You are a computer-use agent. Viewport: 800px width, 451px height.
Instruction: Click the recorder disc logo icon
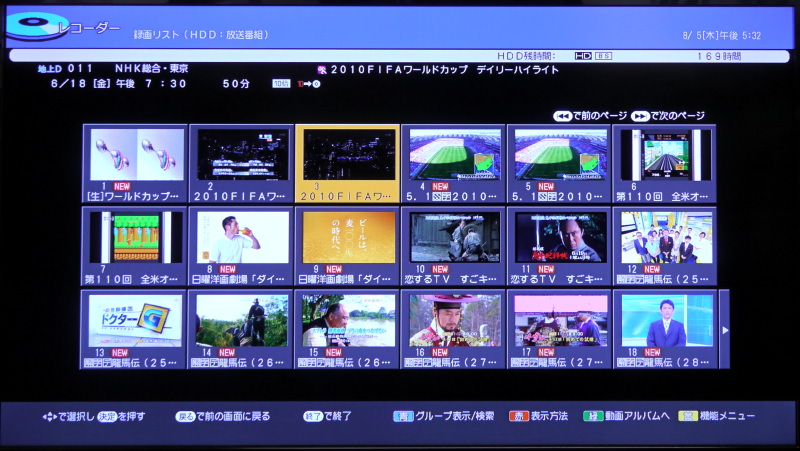[36, 26]
